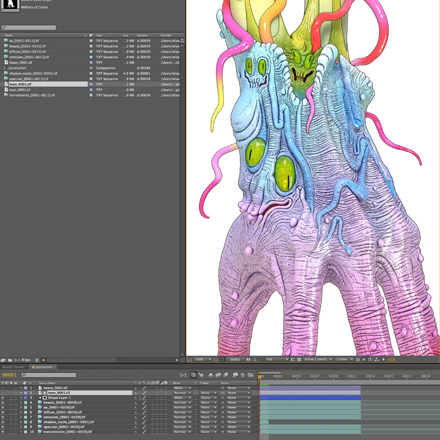Viewport: 440px width, 440px height.
Task: Open the Graph Editor button in timeline
Action: (251, 375)
